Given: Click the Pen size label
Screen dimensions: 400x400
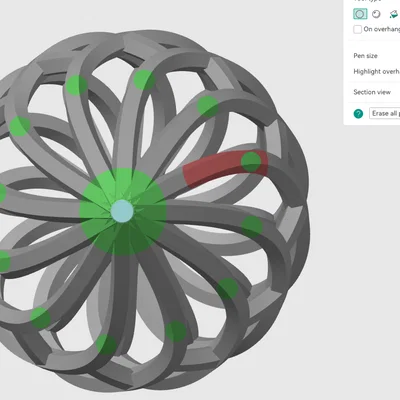Looking at the screenshot, I should [x=365, y=56].
